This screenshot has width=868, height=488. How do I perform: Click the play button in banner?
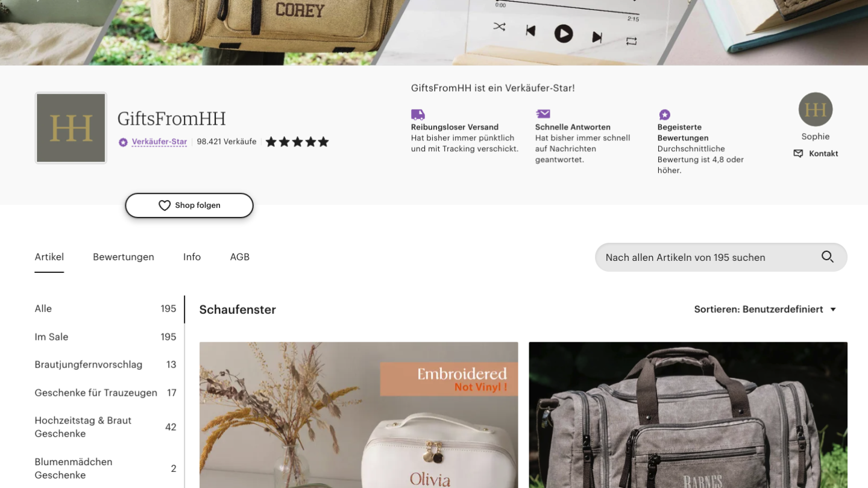(564, 34)
